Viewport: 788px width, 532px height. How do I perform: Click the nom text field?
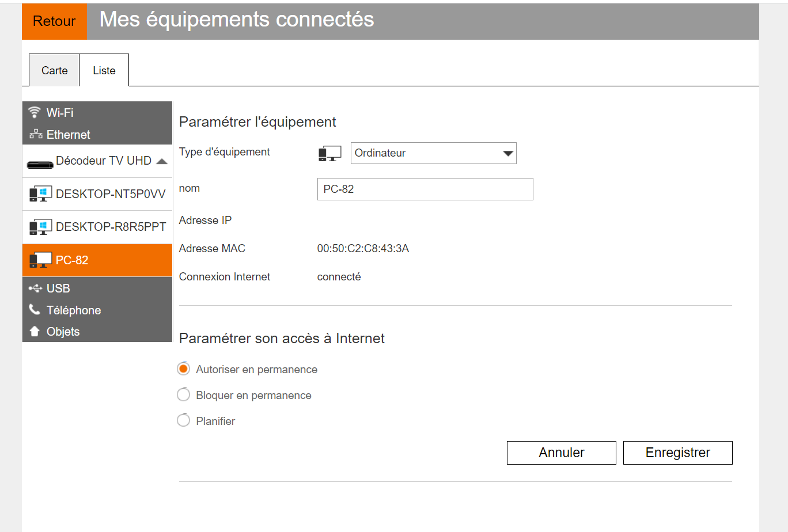[x=425, y=189]
